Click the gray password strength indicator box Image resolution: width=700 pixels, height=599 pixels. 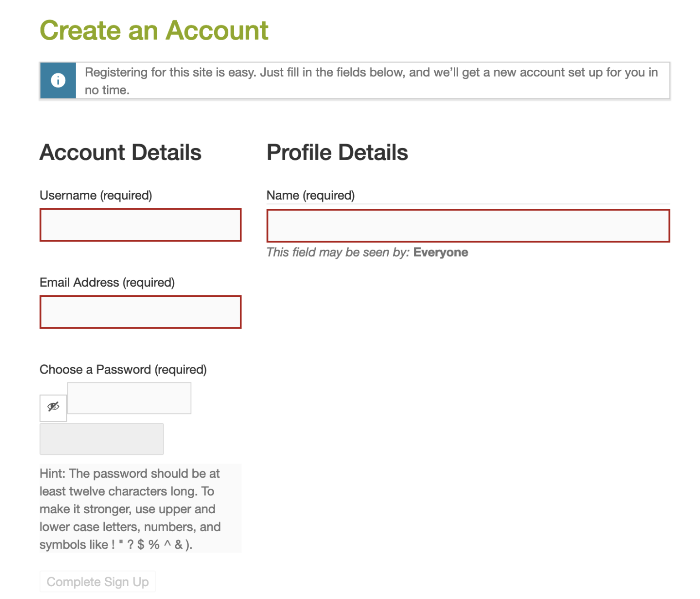[x=102, y=439]
